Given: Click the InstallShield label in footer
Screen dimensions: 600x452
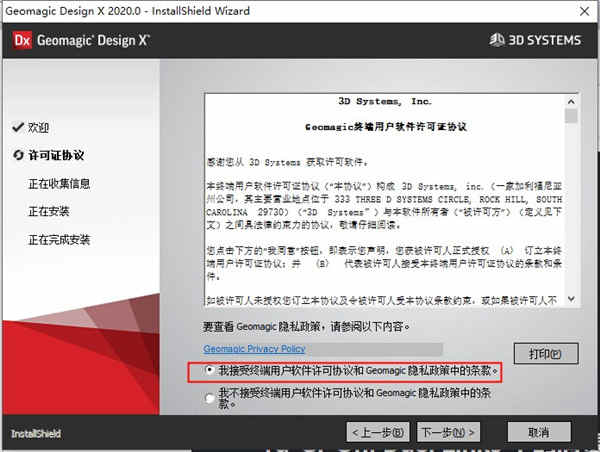Looking at the screenshot, I should 36,434.
